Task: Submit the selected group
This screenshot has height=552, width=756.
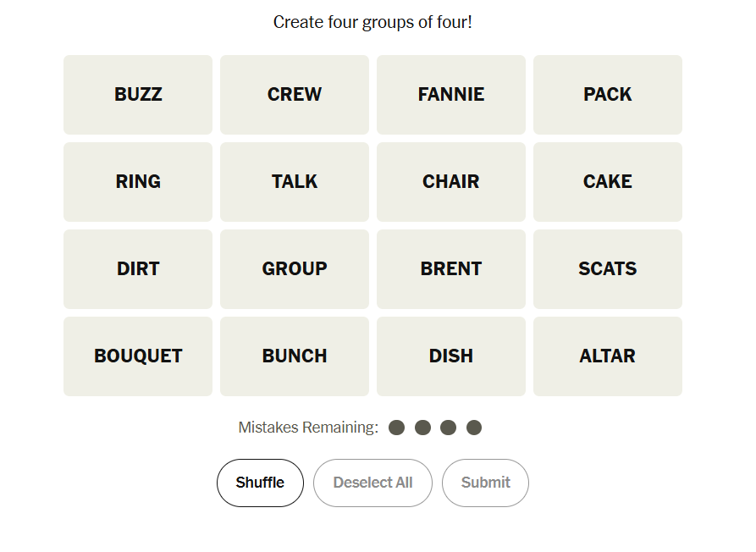Action: click(x=485, y=483)
